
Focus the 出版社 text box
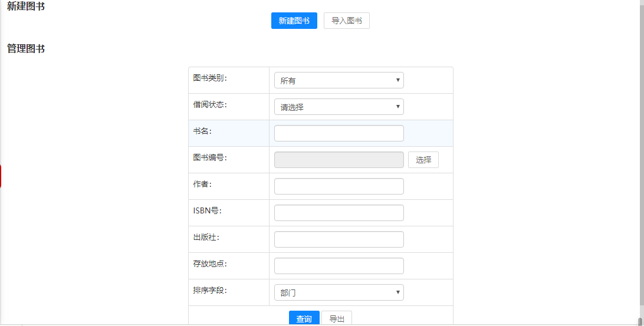[339, 239]
